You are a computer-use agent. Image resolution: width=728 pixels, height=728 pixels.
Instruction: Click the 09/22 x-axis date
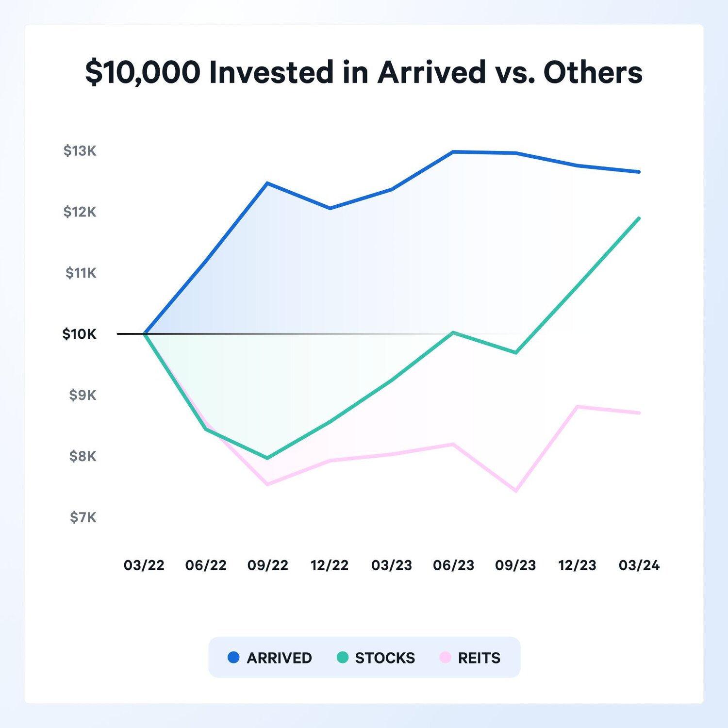[267, 565]
